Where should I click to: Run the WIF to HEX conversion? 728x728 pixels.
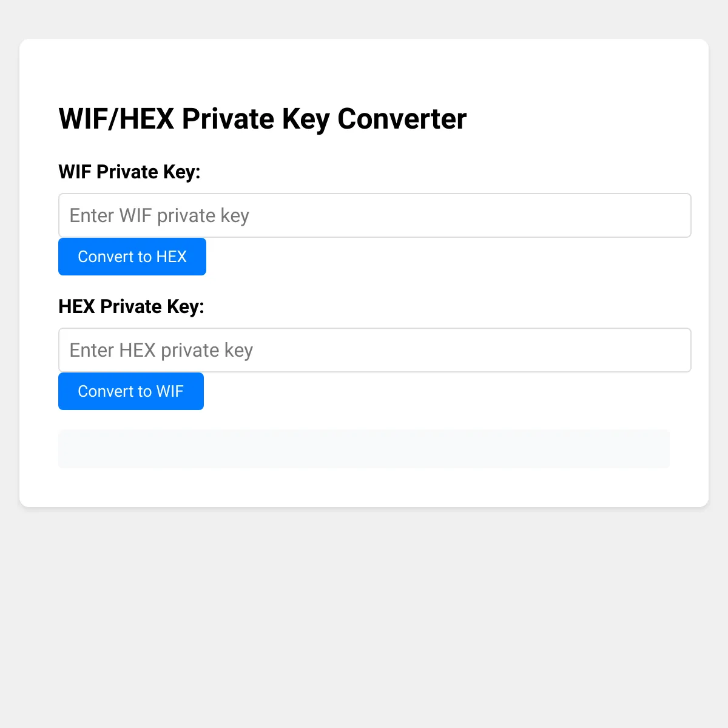(x=132, y=257)
